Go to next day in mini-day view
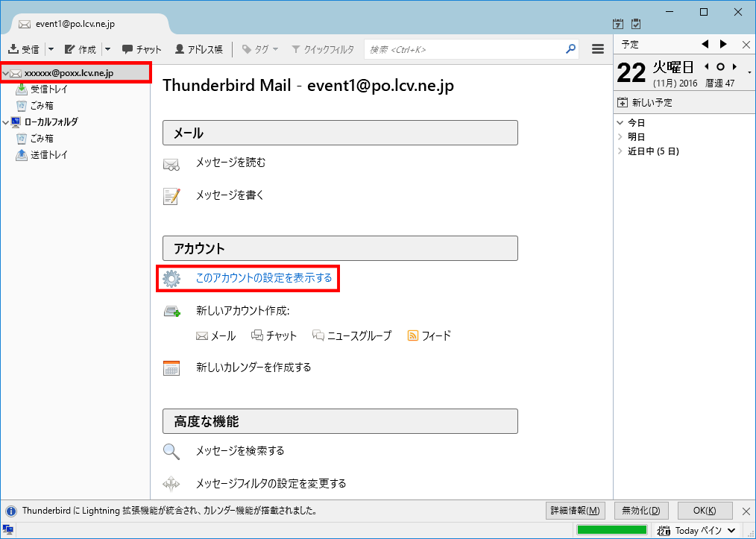The width and height of the screenshot is (756, 539). [x=734, y=66]
